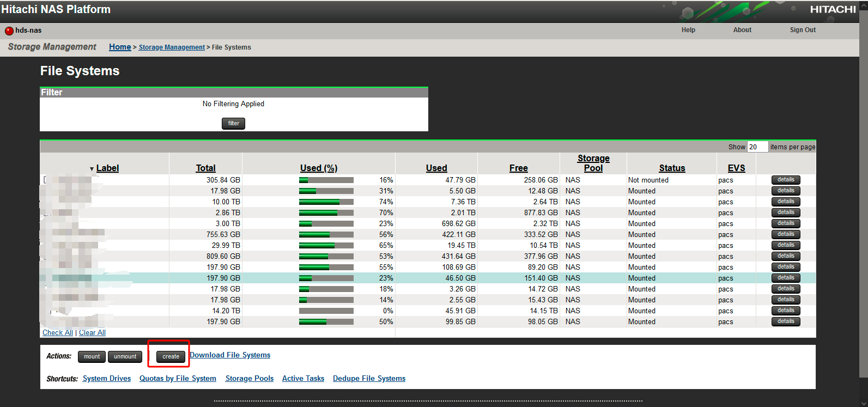This screenshot has height=407, width=868.
Task: Sort table by Total column
Action: pyautogui.click(x=205, y=168)
